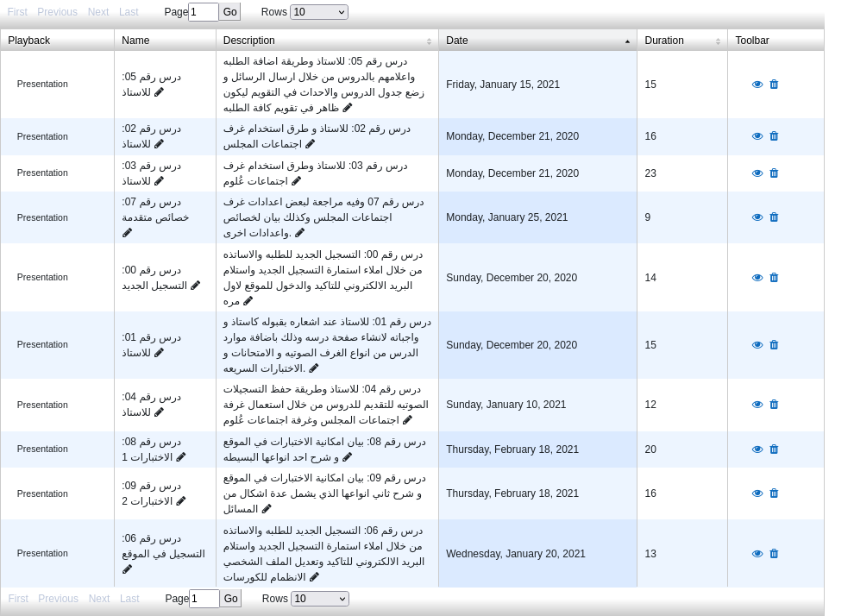This screenshot has width=854, height=616.
Task: Edit lesson 09 description using its pencil icon
Action: point(267,509)
